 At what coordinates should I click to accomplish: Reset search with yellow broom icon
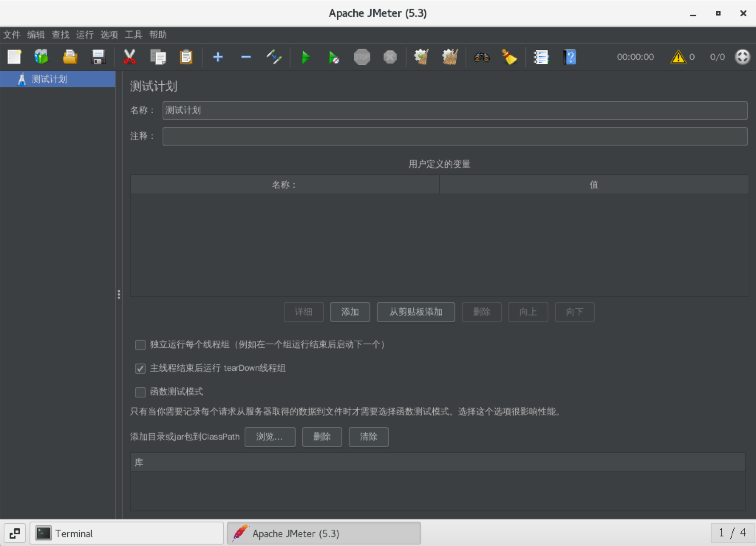click(x=509, y=57)
